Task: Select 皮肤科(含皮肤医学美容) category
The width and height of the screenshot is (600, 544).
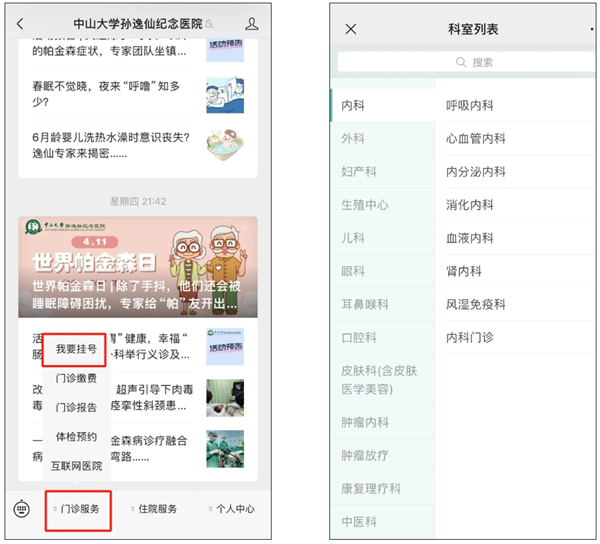Action: 383,380
